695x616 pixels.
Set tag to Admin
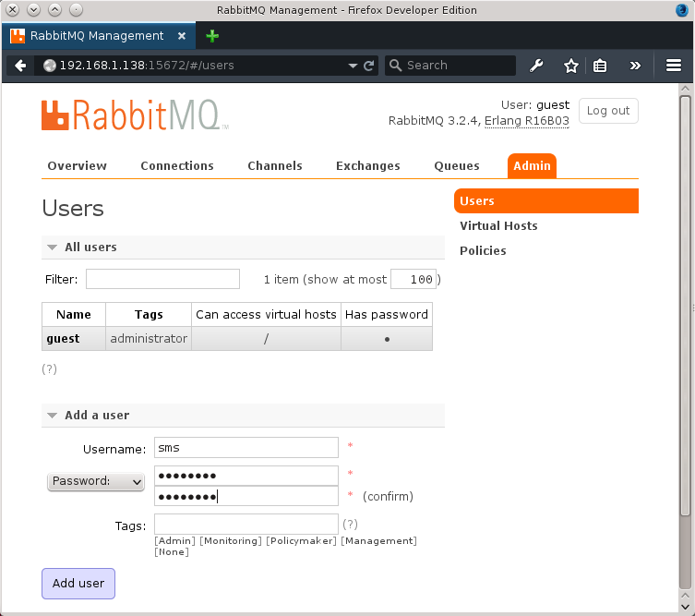tap(174, 540)
